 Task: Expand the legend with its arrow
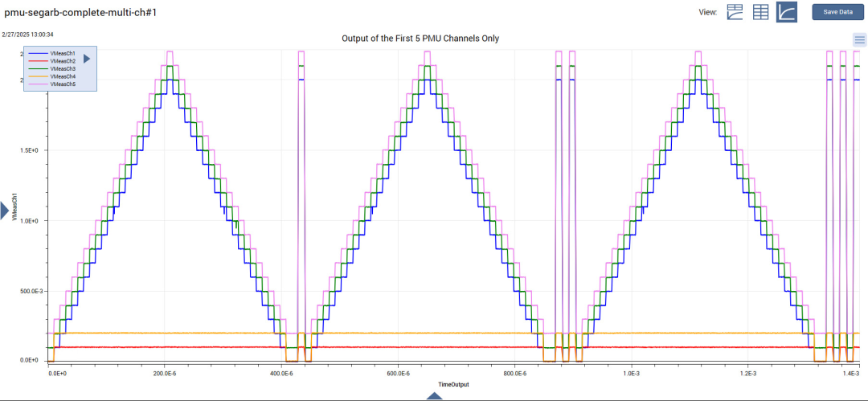(87, 58)
